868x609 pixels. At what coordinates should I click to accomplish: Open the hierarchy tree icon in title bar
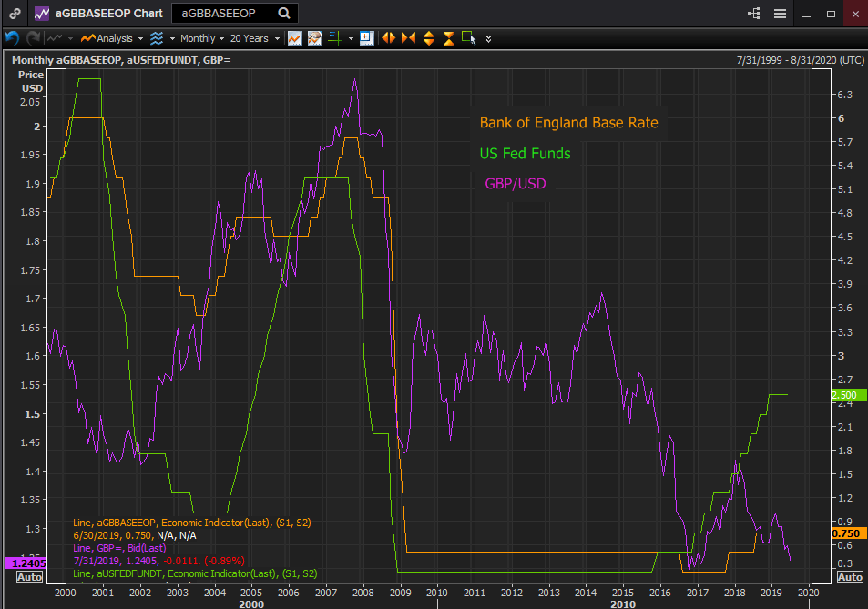click(753, 14)
